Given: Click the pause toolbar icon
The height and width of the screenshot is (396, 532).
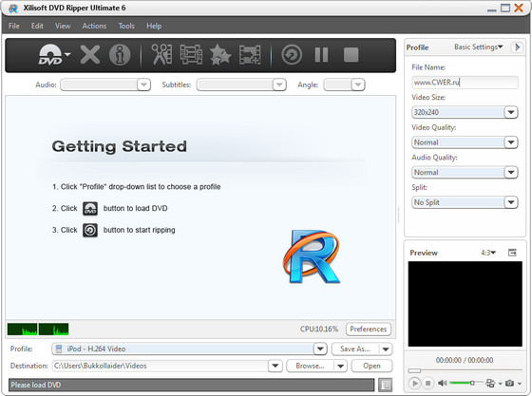Looking at the screenshot, I should coord(321,54).
